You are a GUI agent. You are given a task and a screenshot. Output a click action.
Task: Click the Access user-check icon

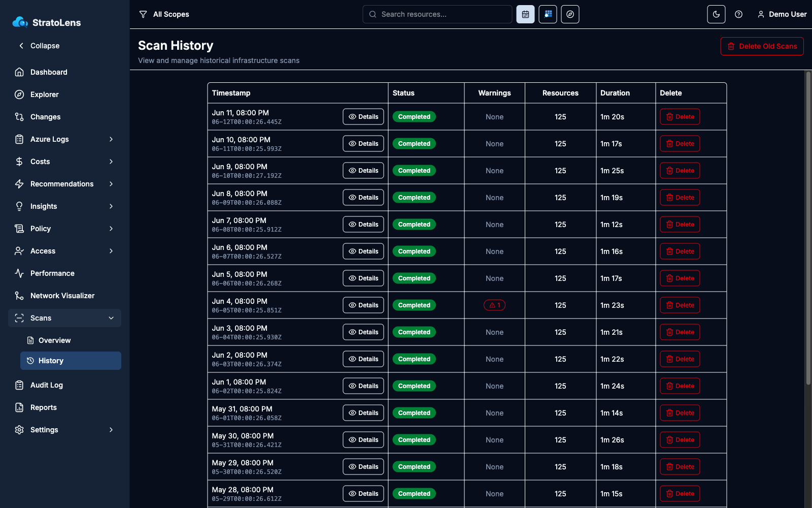(19, 251)
